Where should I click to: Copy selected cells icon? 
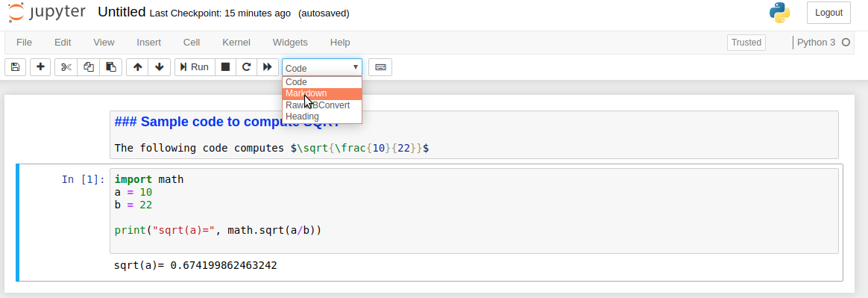pyautogui.click(x=89, y=67)
